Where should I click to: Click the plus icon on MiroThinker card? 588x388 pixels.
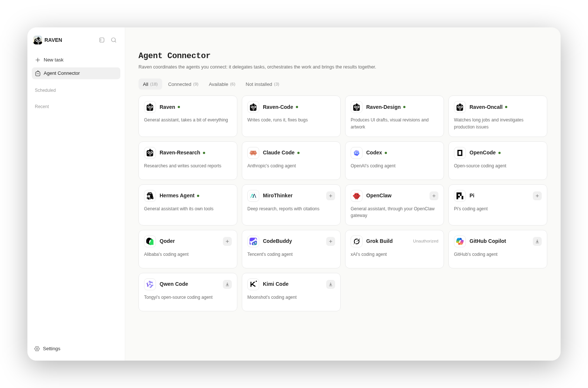[331, 196]
